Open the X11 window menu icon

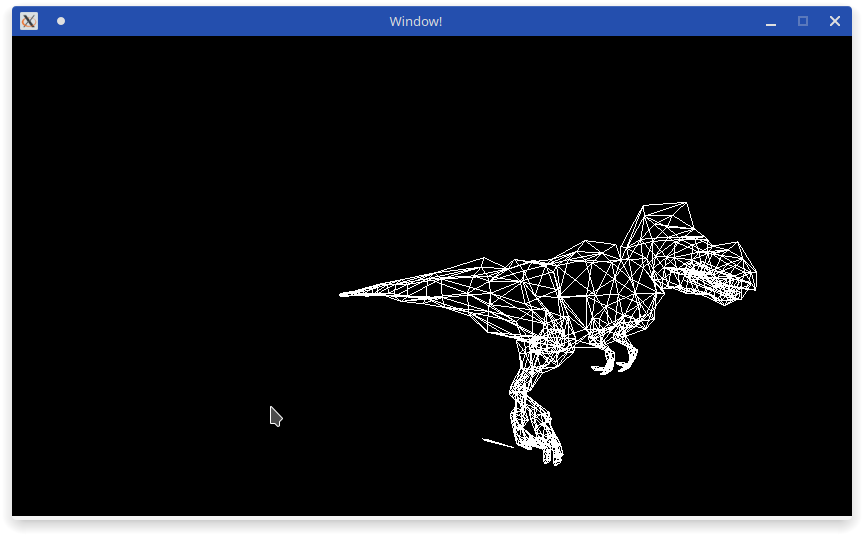(x=29, y=21)
